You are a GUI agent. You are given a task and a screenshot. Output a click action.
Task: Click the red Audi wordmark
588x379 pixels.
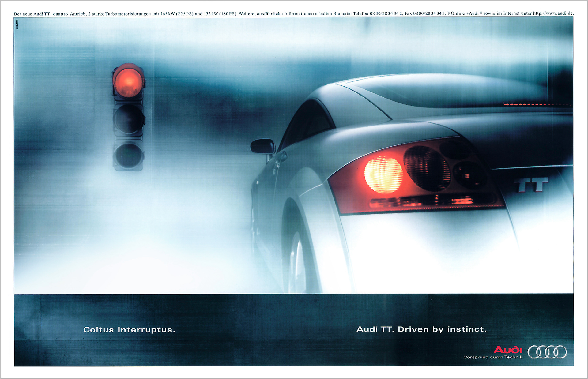508,349
